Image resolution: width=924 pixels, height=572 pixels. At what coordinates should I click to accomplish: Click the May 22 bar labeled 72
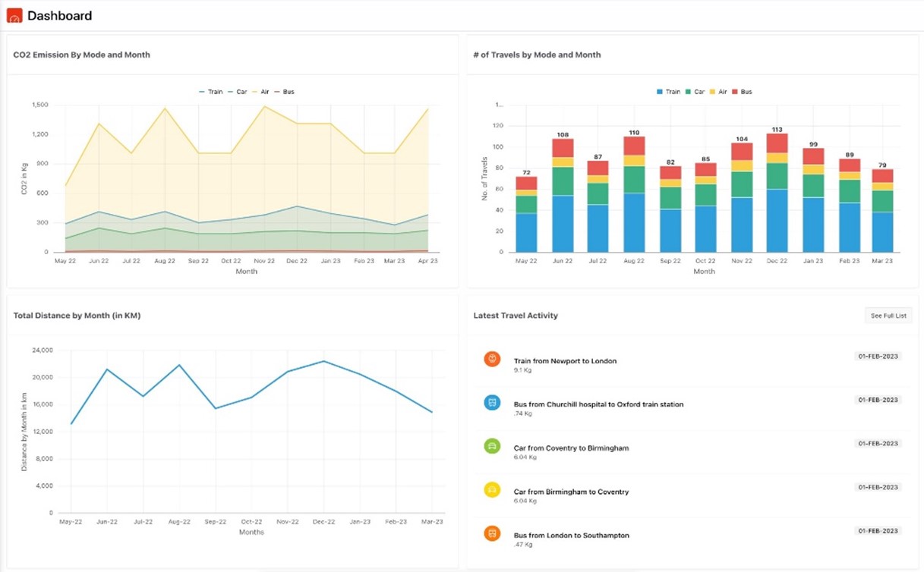tap(526, 214)
